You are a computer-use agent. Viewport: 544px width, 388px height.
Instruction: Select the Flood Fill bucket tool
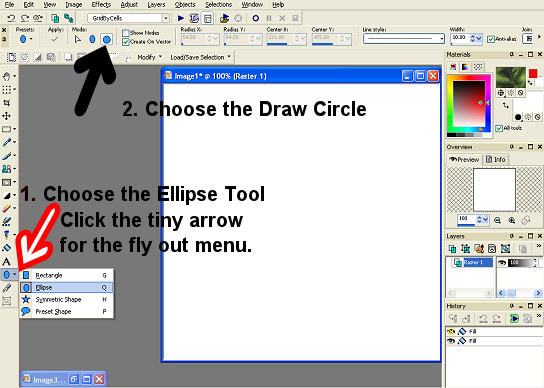[x=6, y=248]
